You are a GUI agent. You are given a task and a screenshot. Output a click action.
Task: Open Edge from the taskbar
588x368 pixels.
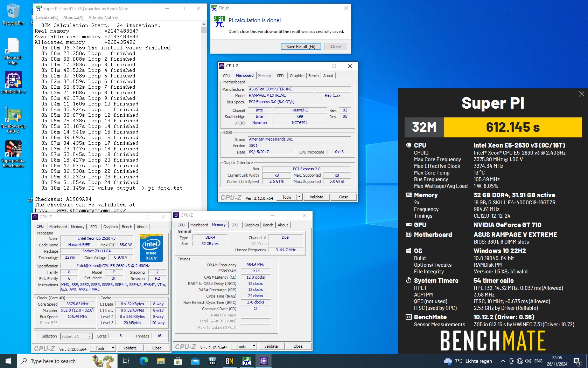click(x=143, y=361)
